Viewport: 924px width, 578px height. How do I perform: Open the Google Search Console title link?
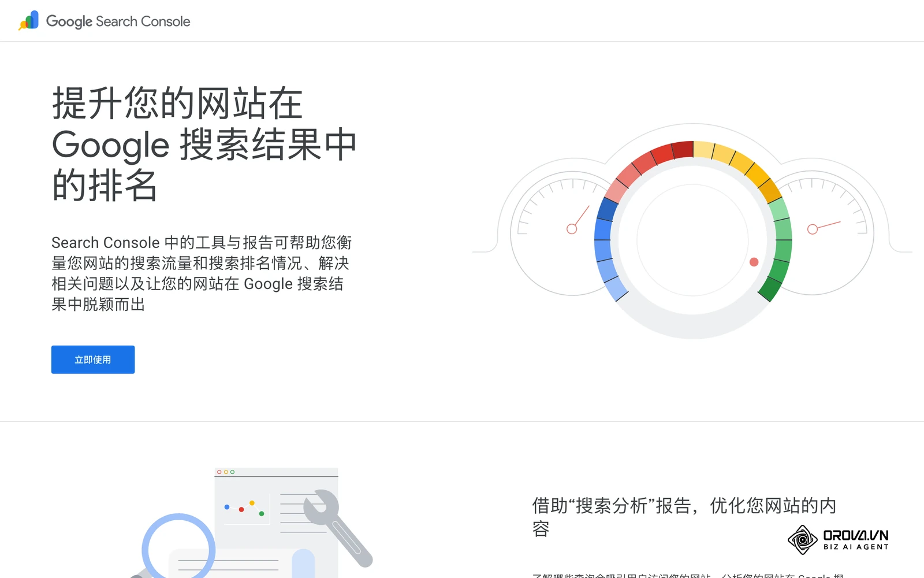click(118, 21)
